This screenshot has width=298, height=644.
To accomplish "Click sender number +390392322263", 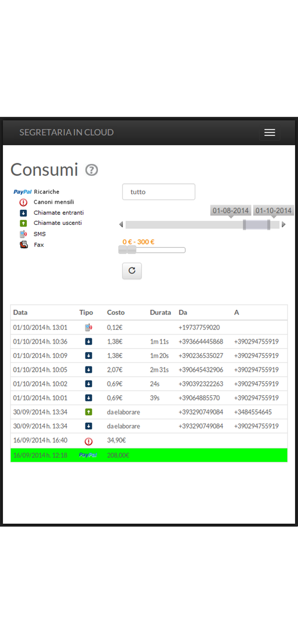I will click(201, 384).
